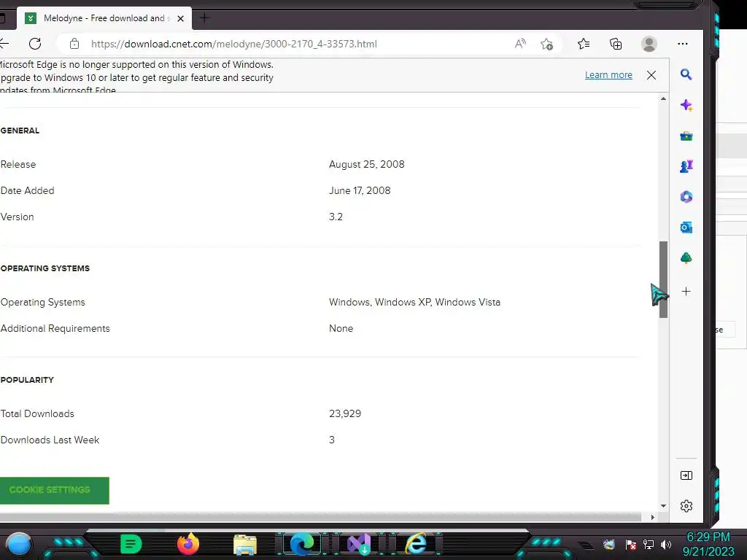Image resolution: width=747 pixels, height=560 pixels.
Task: Click the vertical scrollbar thumb
Action: click(x=663, y=279)
